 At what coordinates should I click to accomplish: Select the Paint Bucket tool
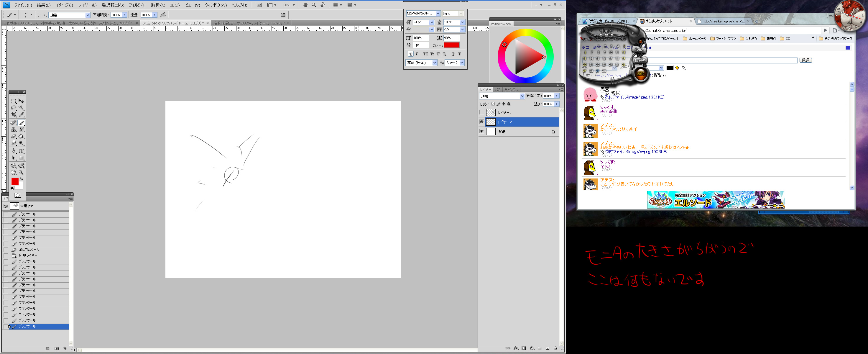[21, 136]
